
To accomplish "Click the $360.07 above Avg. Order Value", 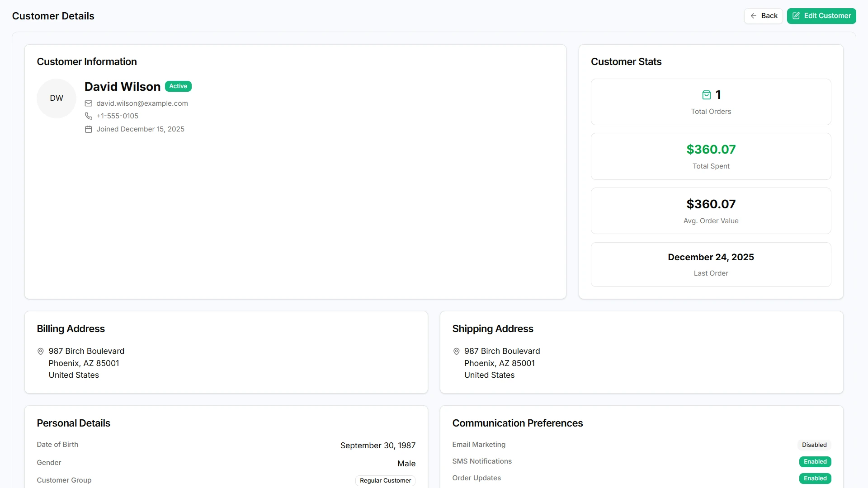I will tap(711, 204).
